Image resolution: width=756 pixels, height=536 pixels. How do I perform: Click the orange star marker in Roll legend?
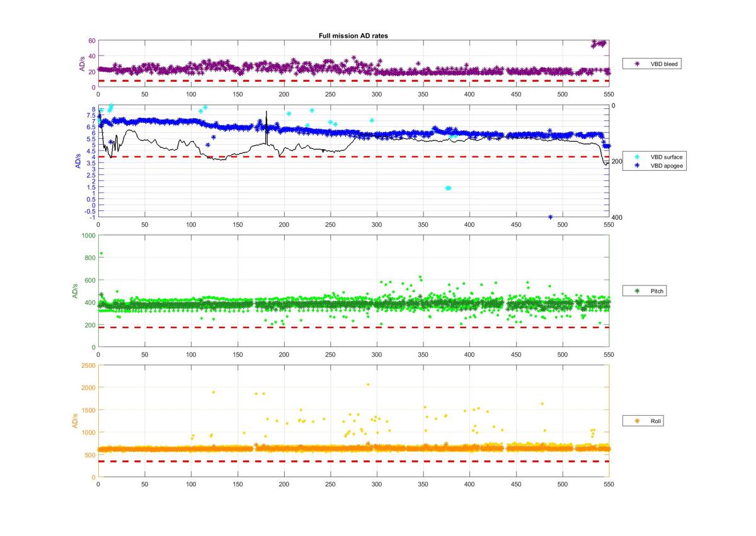coord(636,420)
